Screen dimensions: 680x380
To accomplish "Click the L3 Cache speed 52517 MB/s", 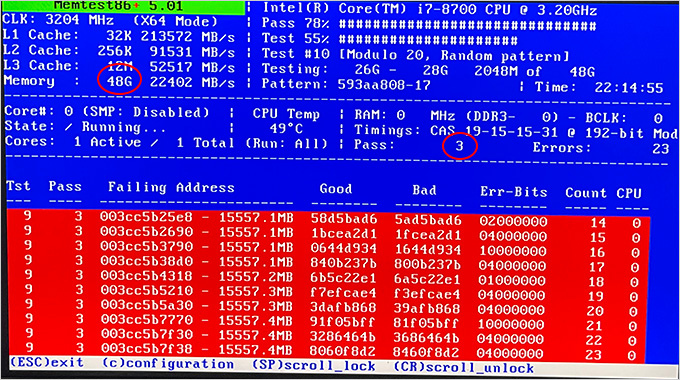I will tap(192, 67).
